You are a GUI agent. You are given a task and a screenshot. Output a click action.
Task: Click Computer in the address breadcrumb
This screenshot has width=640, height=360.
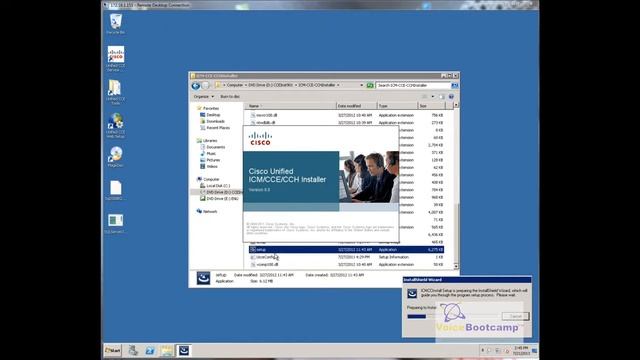coord(235,85)
